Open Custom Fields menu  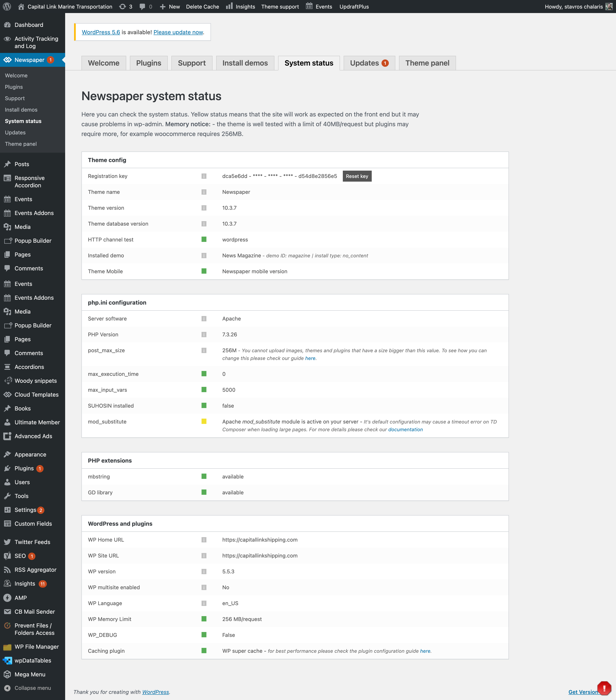point(33,524)
